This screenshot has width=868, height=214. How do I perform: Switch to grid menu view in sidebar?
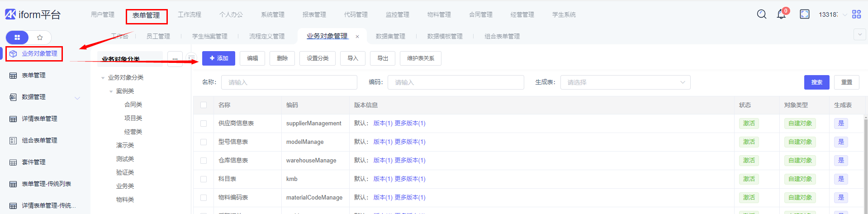(17, 38)
